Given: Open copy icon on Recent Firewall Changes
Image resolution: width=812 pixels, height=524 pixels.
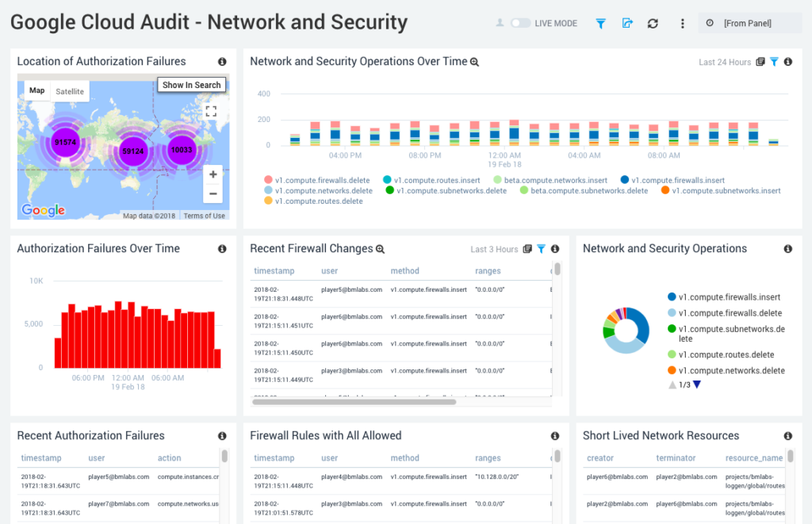Looking at the screenshot, I should (527, 249).
